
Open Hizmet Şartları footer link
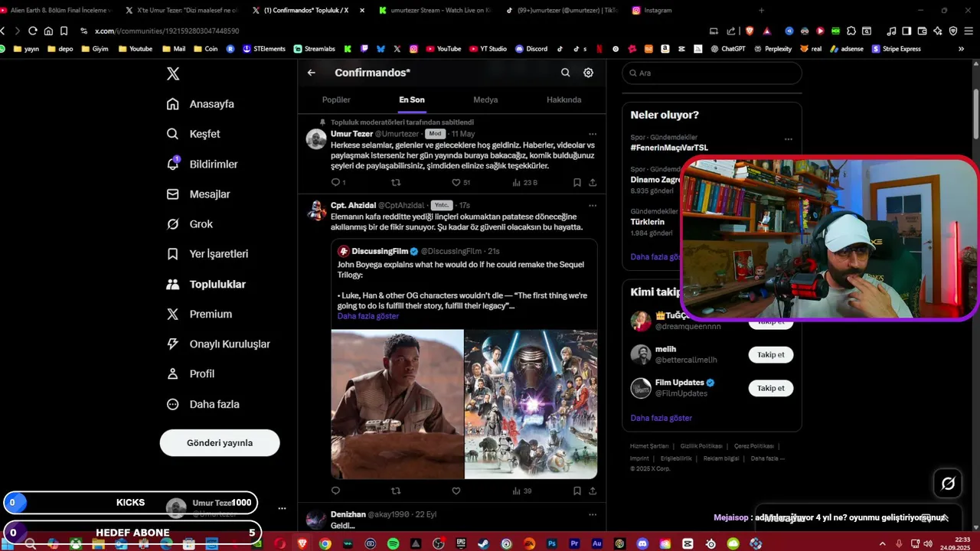pos(649,446)
